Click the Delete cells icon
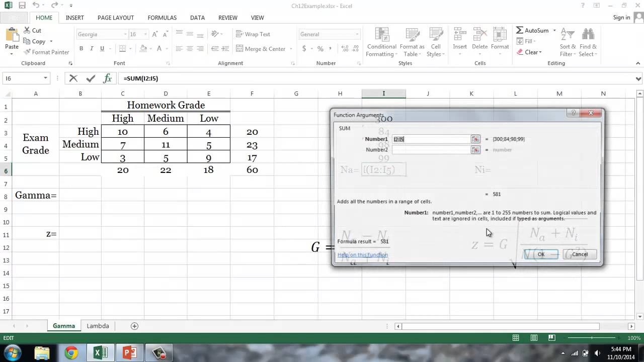Viewport: 644px width, 362px height. pyautogui.click(x=479, y=35)
